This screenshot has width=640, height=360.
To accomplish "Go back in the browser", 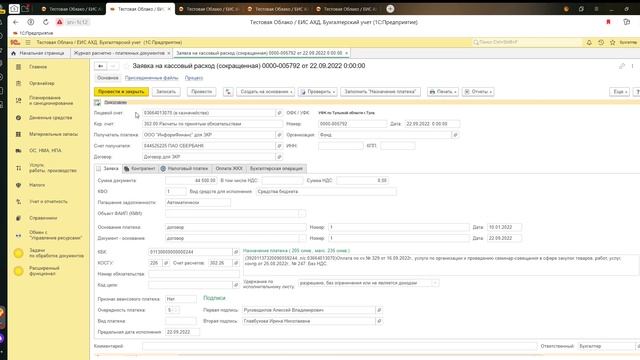I will tap(16, 22).
